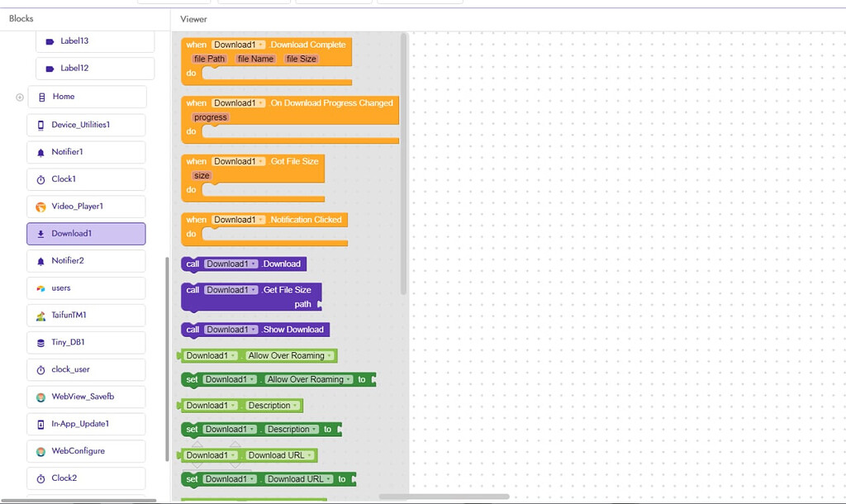This screenshot has width=846, height=504.
Task: Click the blocks flyout vertical scrollbar
Action: (403, 164)
